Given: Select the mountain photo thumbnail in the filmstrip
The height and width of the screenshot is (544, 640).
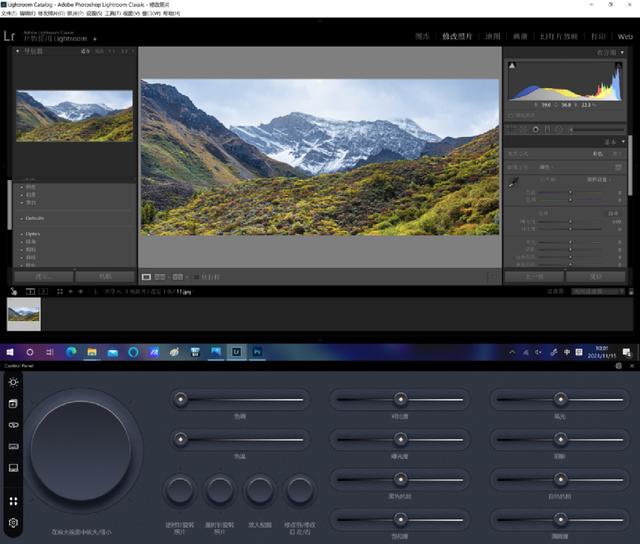Looking at the screenshot, I should pos(24,313).
